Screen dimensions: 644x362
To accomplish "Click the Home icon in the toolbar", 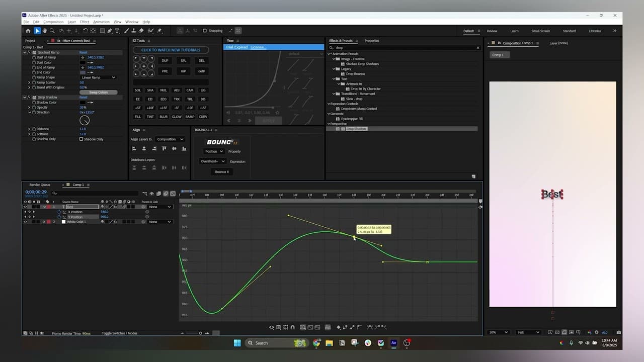I will [x=28, y=31].
